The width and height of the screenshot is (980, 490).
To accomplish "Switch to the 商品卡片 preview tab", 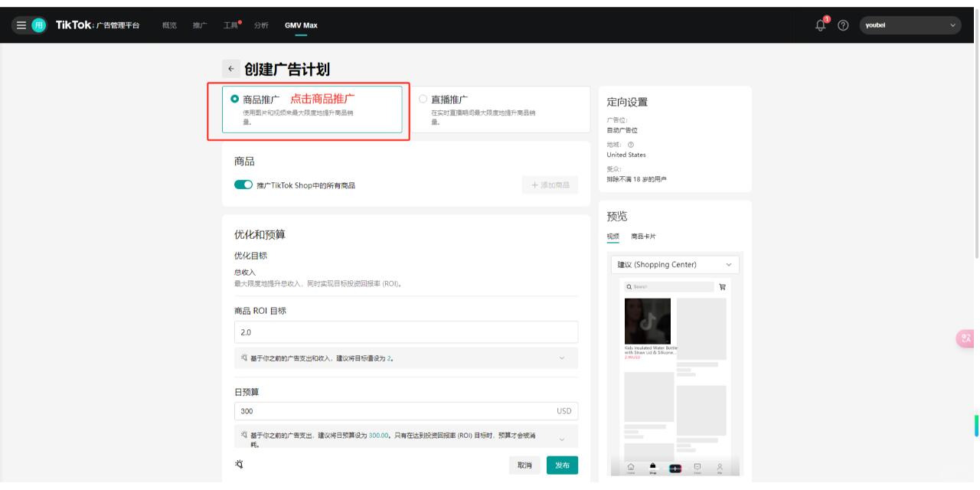I will coord(643,237).
